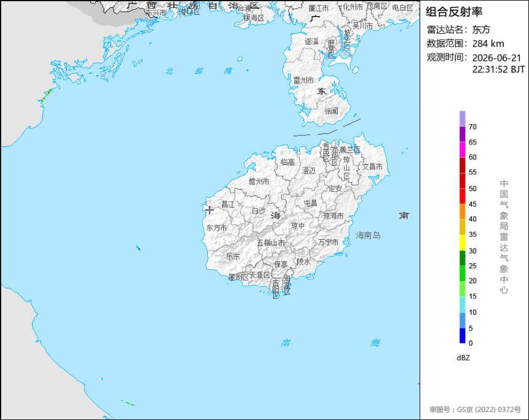529x420 pixels.
Task: Click the 组合反射率 title text
Action: (454, 12)
